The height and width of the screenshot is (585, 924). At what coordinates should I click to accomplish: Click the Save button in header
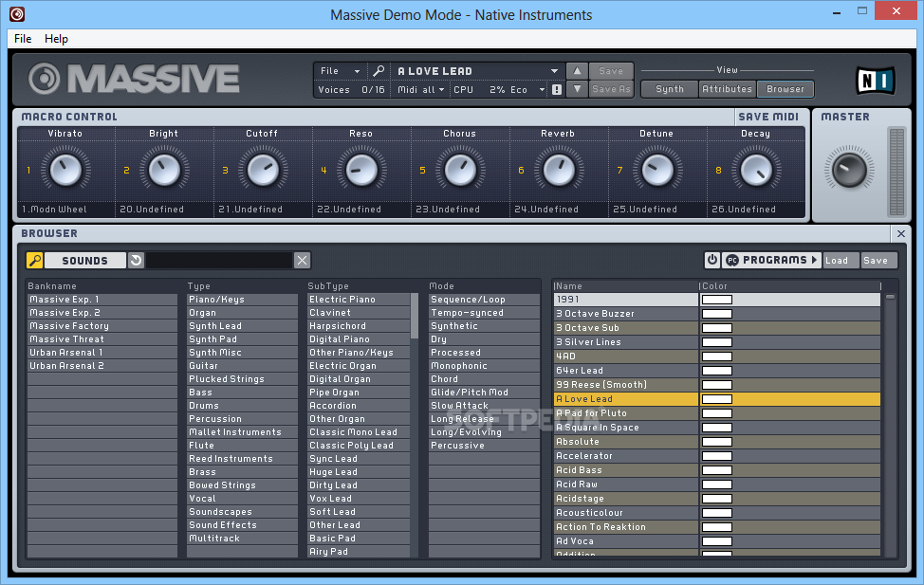[611, 71]
